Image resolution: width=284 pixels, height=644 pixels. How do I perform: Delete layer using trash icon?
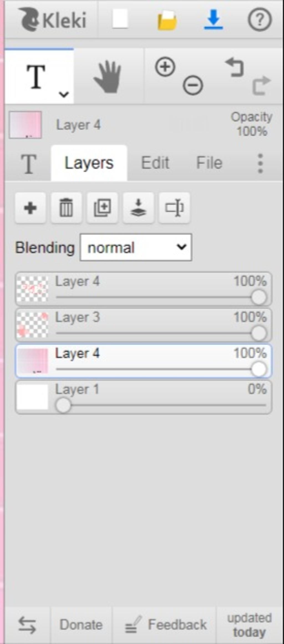pos(66,208)
